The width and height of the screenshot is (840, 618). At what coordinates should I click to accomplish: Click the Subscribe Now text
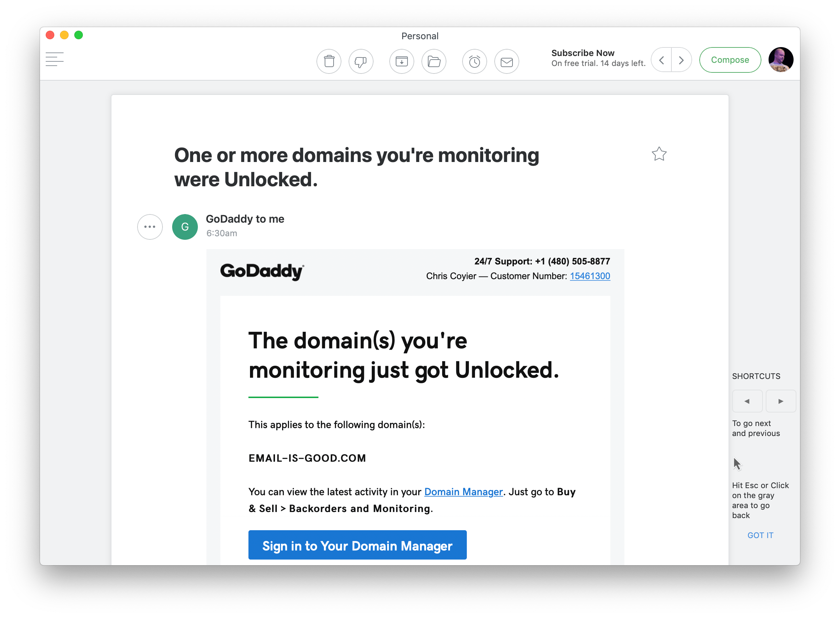[582, 53]
